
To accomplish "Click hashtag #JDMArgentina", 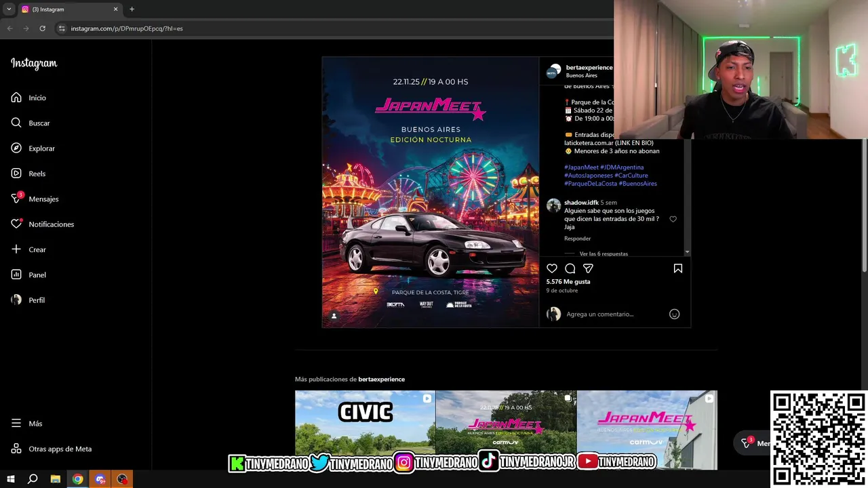I will (x=622, y=167).
